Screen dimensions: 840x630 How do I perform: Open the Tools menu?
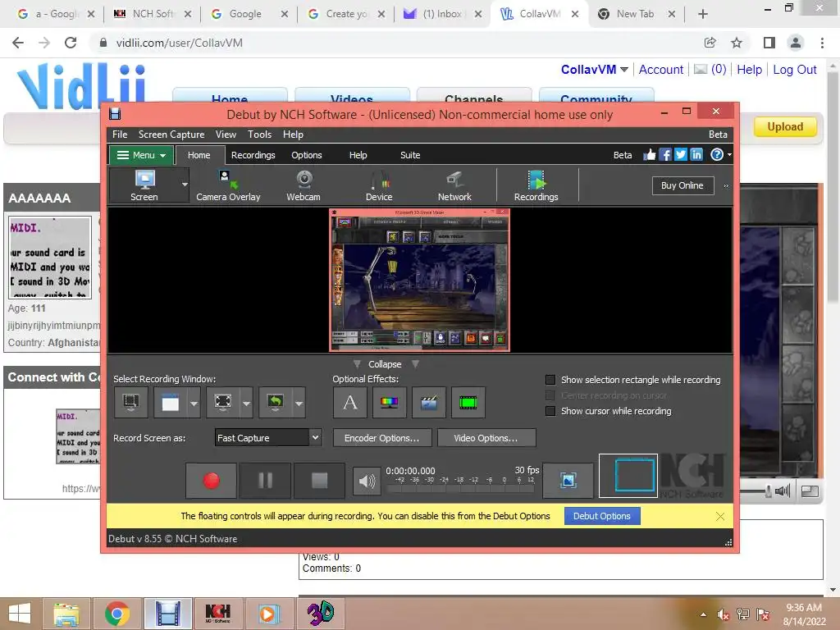[259, 135]
